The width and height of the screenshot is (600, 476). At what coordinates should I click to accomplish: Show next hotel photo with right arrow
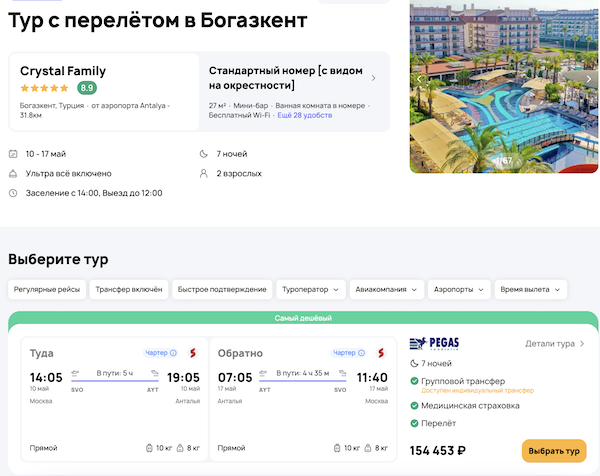pyautogui.click(x=589, y=78)
